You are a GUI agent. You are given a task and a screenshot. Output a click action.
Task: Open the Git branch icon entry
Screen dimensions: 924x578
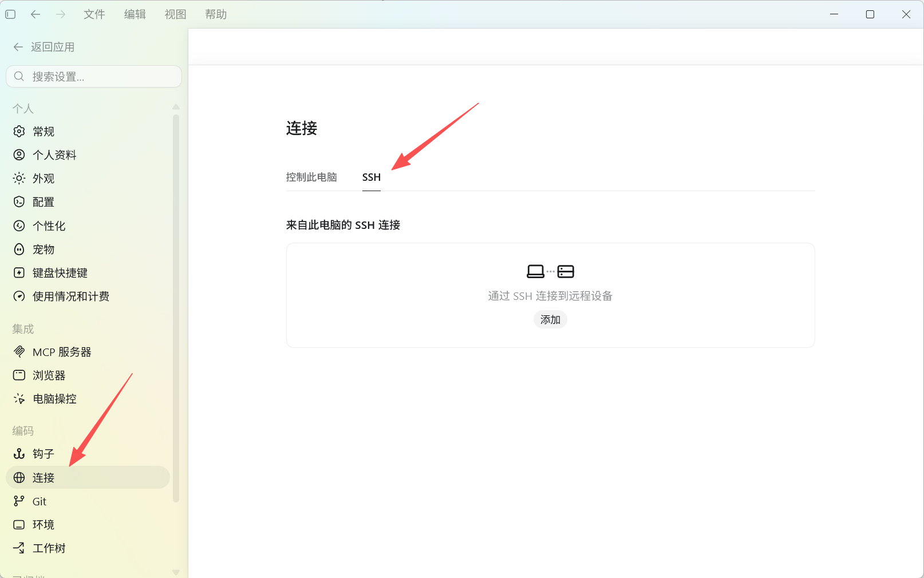point(19,501)
